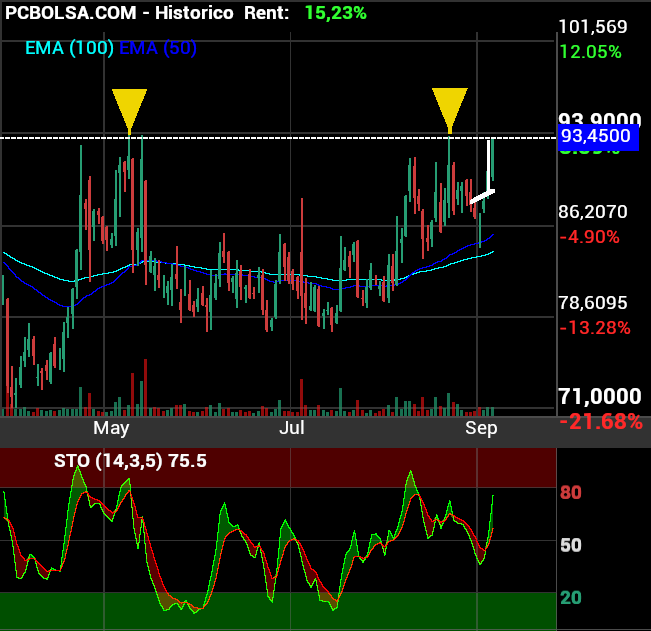Click the left yellow triangle marker near May
This screenshot has width=651, height=631.
[129, 107]
